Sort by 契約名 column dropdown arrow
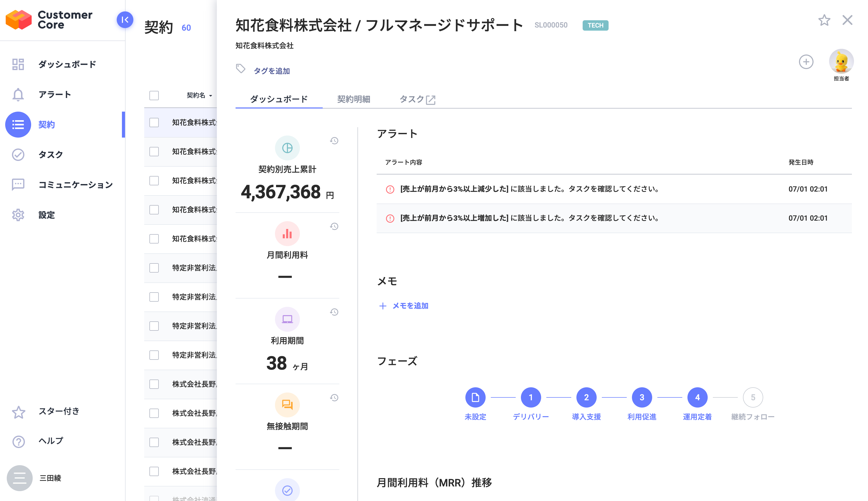The image size is (868, 501). tap(210, 96)
